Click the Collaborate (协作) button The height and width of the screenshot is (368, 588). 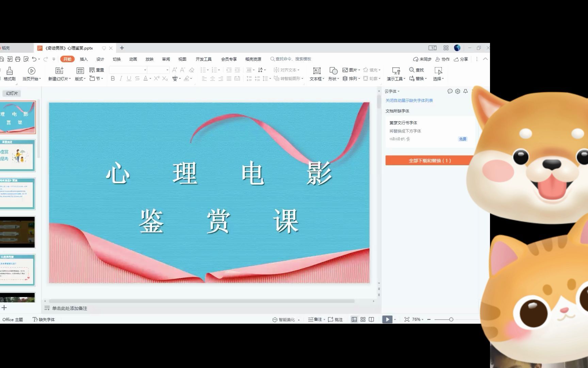[443, 59]
